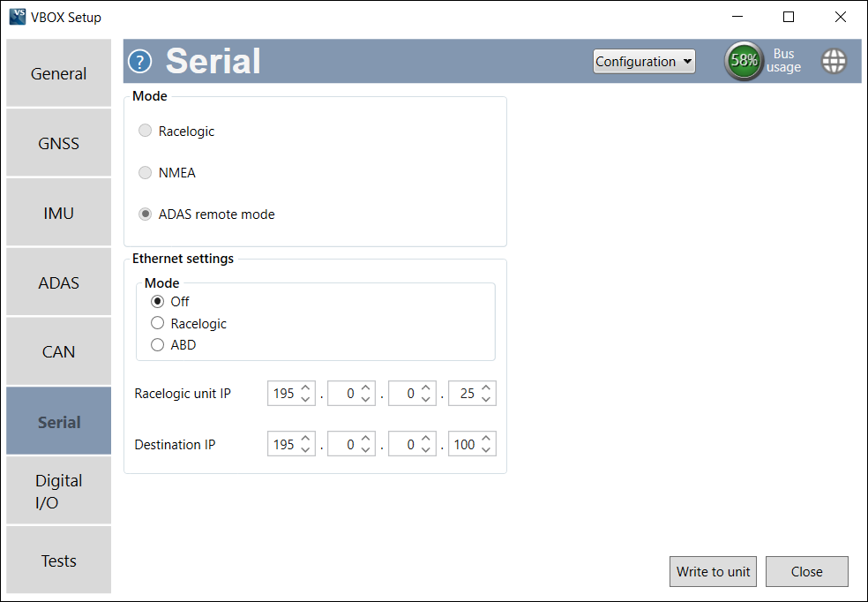Image resolution: width=868 pixels, height=602 pixels.
Task: Open the CAN configuration tab
Action: click(x=58, y=350)
